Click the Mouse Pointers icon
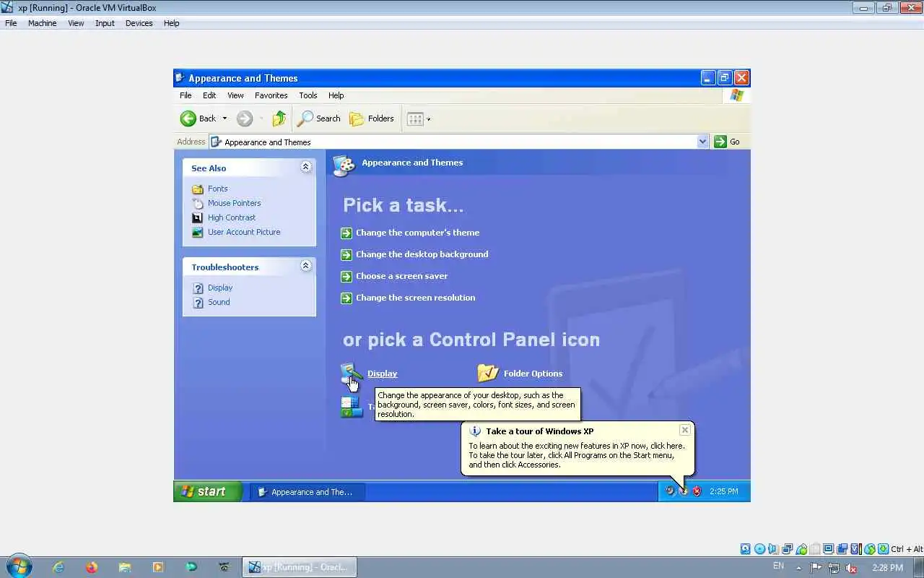 pos(198,203)
